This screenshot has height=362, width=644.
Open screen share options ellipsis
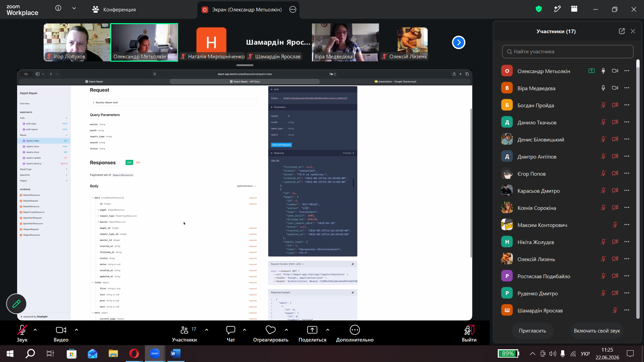coord(293,9)
